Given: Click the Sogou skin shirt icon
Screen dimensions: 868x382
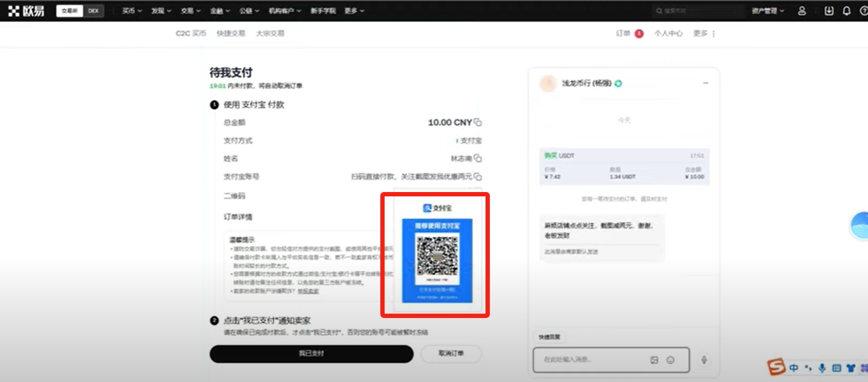Looking at the screenshot, I should pos(850,368).
